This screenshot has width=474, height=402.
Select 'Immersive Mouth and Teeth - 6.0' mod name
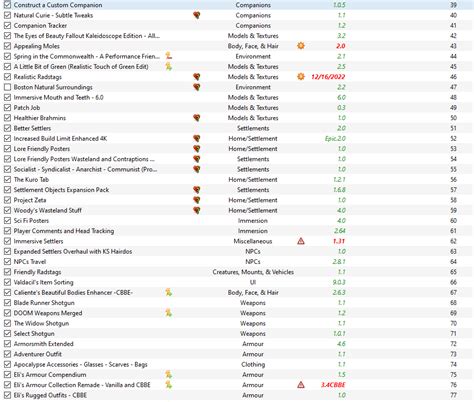pos(58,98)
